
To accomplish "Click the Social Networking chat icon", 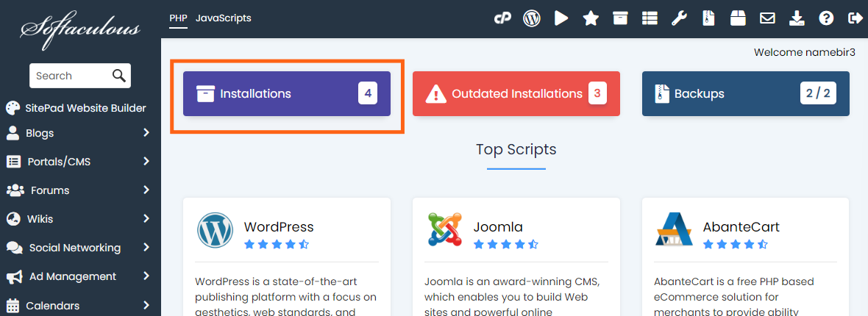I will 15,248.
